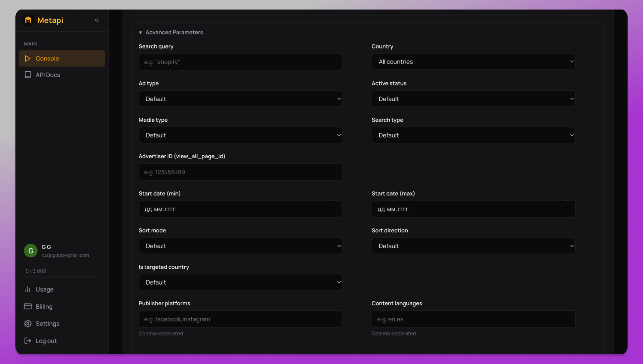Focus the Search query input field
Image resolution: width=643 pixels, height=364 pixels.
[x=240, y=62]
